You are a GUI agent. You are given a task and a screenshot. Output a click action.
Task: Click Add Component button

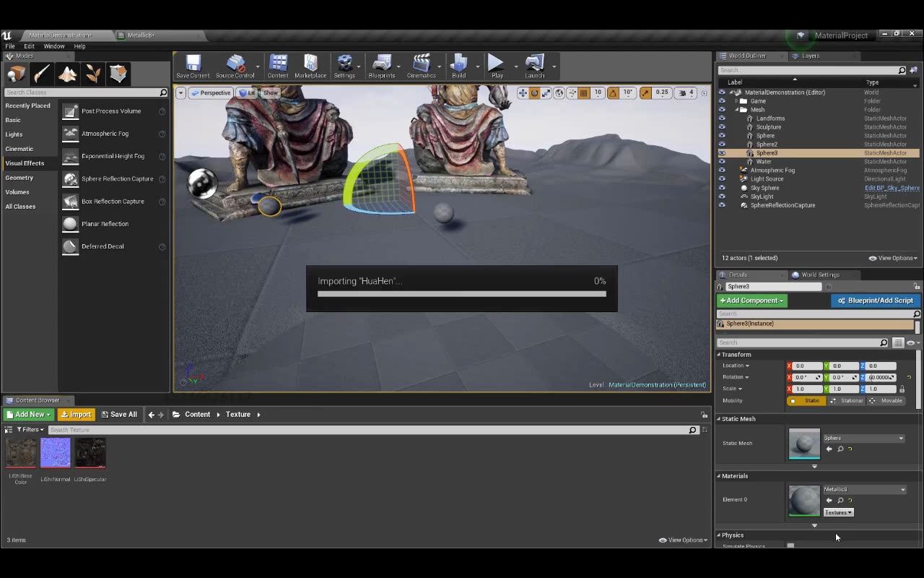(751, 301)
